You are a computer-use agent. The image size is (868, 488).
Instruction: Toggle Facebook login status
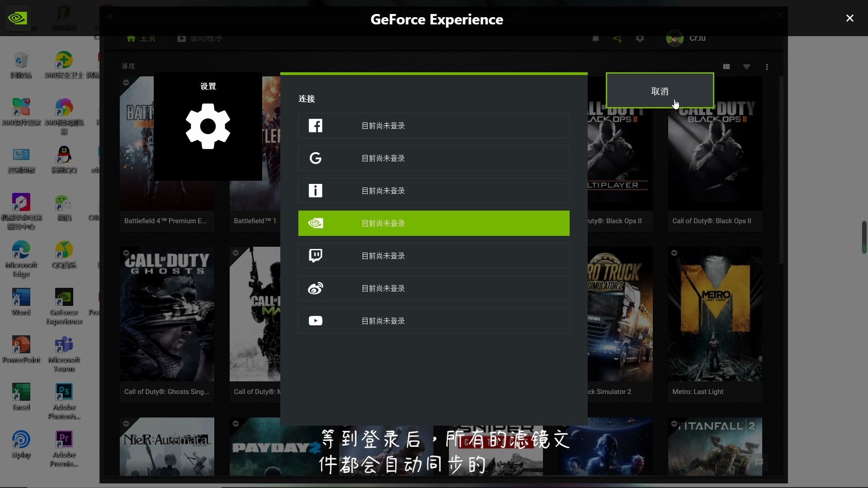434,125
